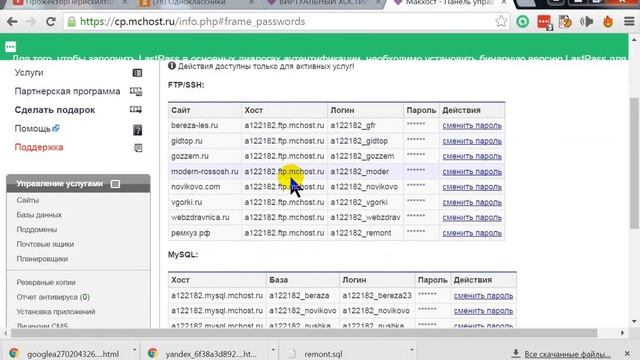
Task: Click the green circular extension icon
Action: 522,22
